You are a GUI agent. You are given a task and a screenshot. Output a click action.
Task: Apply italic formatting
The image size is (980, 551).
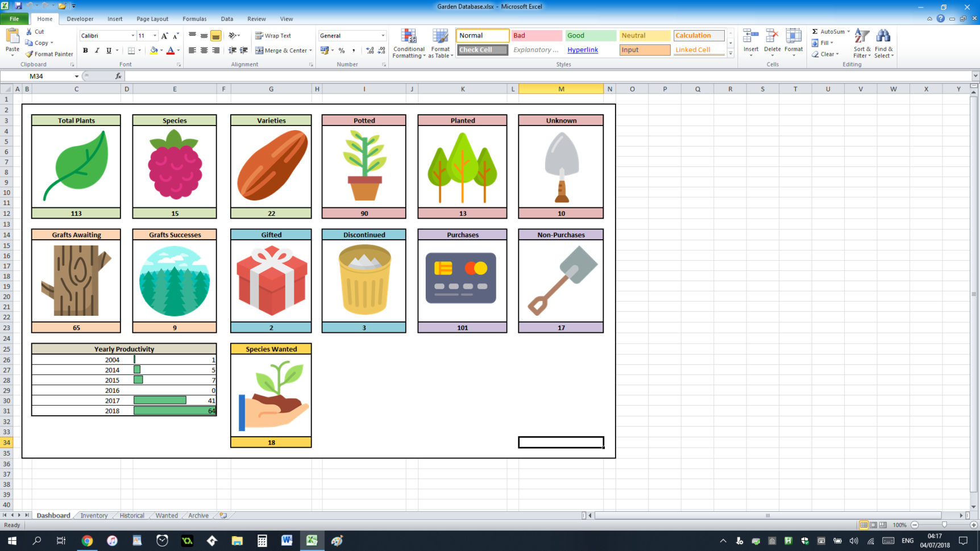96,51
